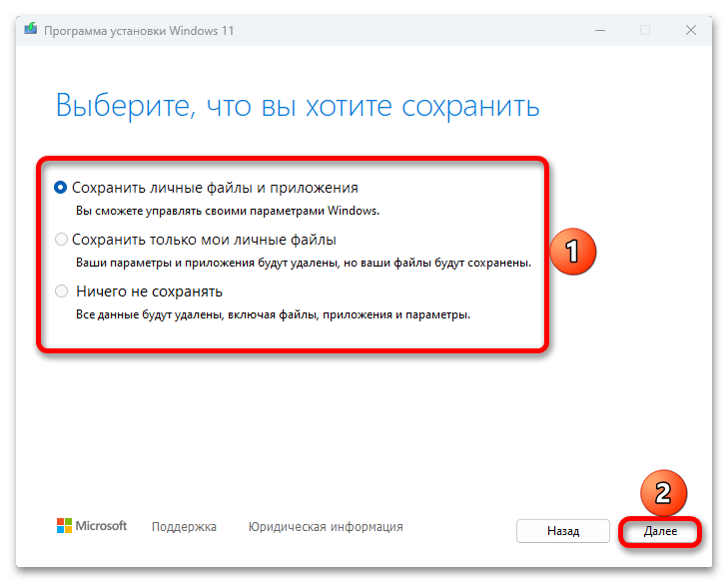The height and width of the screenshot is (583, 728).
Task: Select "Сохранить личные файлы и приложения" radio button
Action: click(60, 188)
